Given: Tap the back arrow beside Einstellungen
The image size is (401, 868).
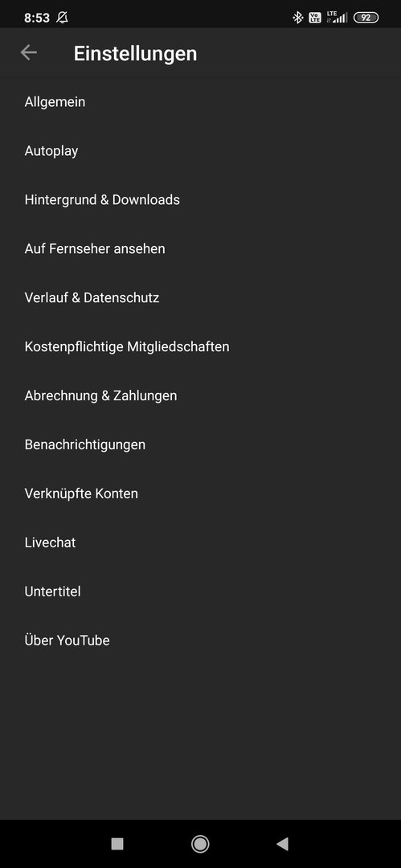Looking at the screenshot, I should pyautogui.click(x=28, y=52).
